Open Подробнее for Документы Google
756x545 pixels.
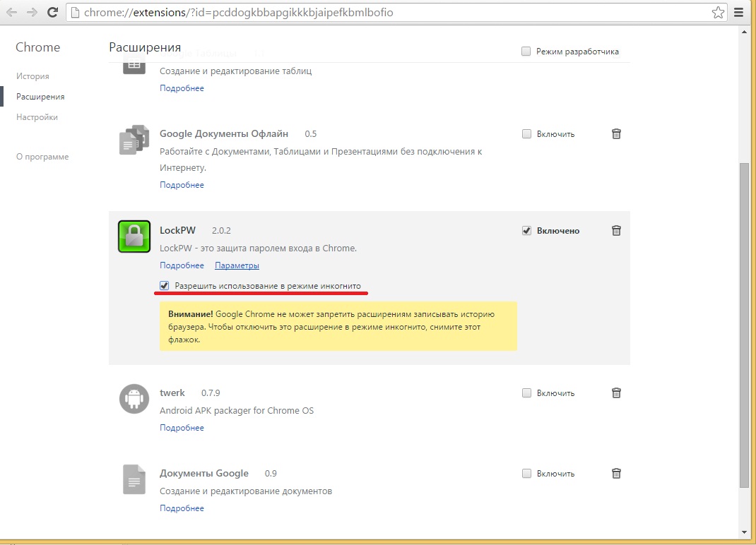[x=182, y=508]
